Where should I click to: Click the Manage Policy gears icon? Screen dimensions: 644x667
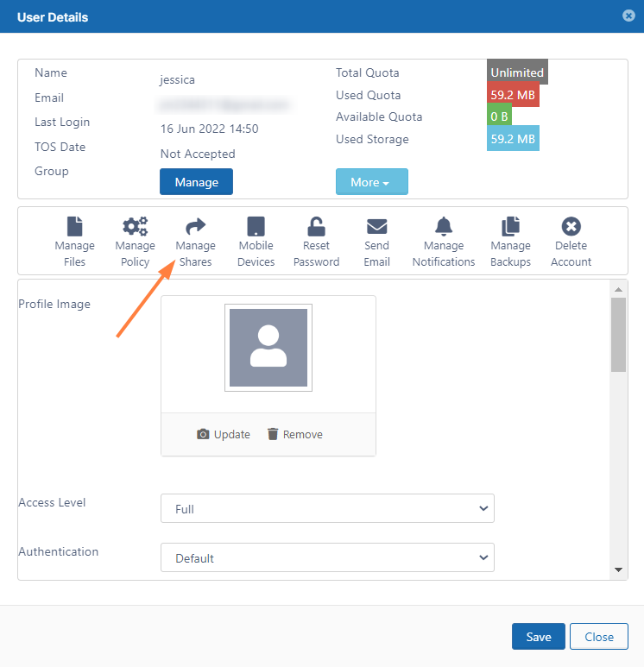(x=135, y=227)
